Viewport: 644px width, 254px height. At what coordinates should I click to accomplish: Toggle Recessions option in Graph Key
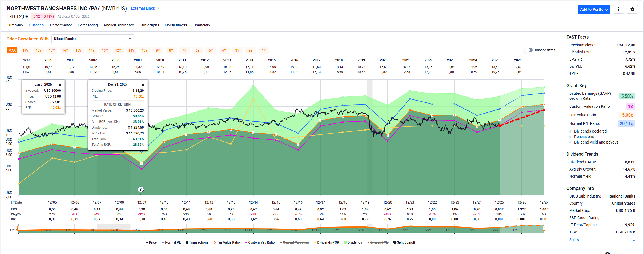[x=584, y=137]
